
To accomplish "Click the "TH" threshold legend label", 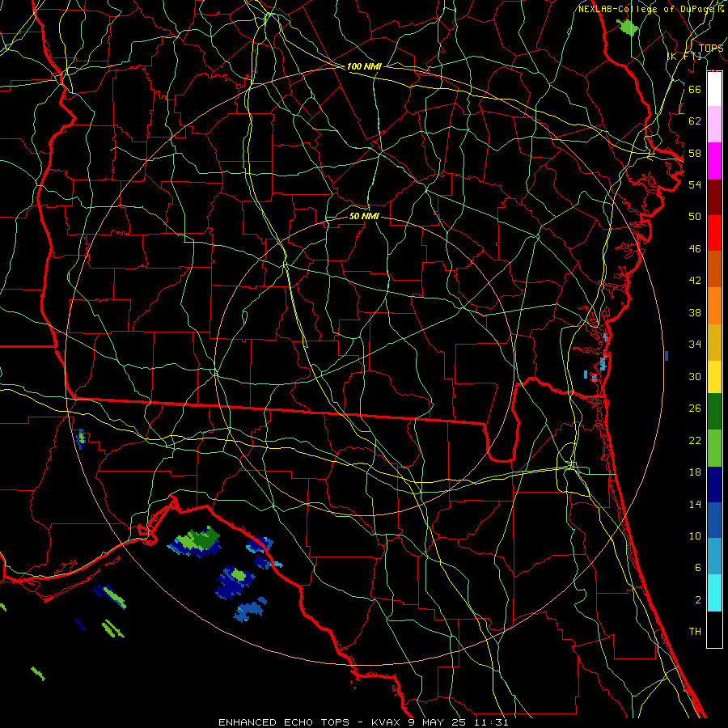I will pyautogui.click(x=695, y=632).
